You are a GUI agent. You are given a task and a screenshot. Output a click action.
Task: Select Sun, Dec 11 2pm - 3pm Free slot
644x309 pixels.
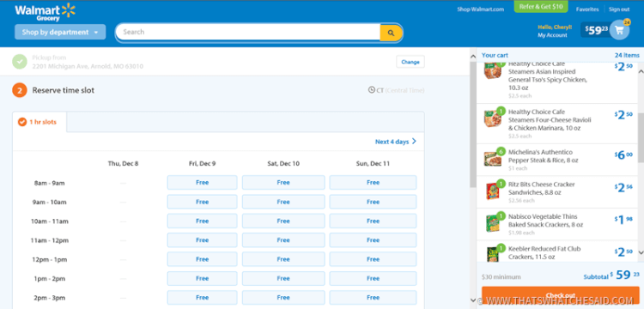point(373,298)
